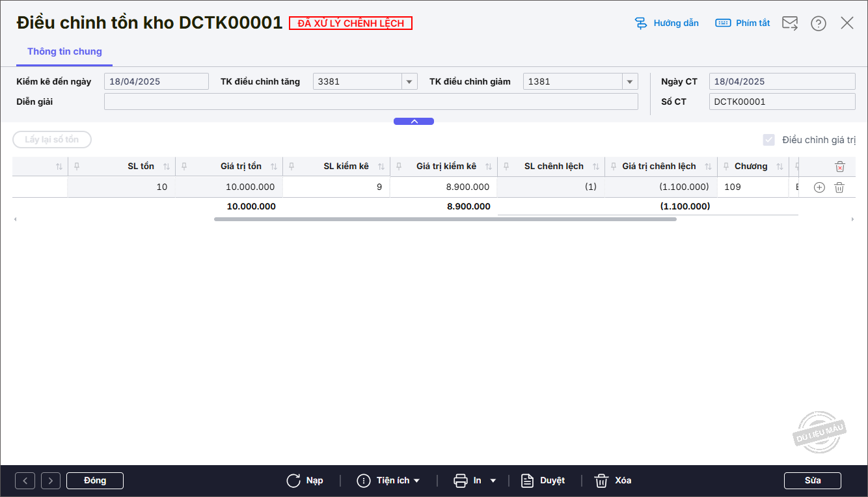Pin the SL kiểm kê column
The image size is (868, 497).
(x=292, y=167)
